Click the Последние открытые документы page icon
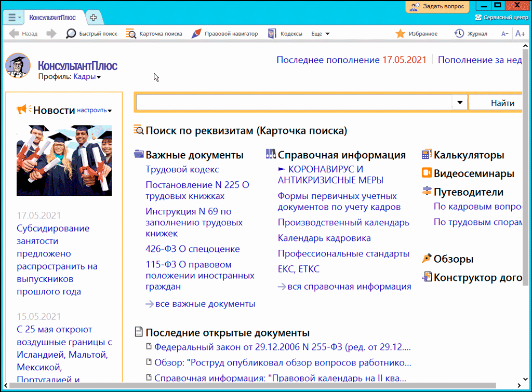Screen dimensions: 532x392 tap(139, 332)
